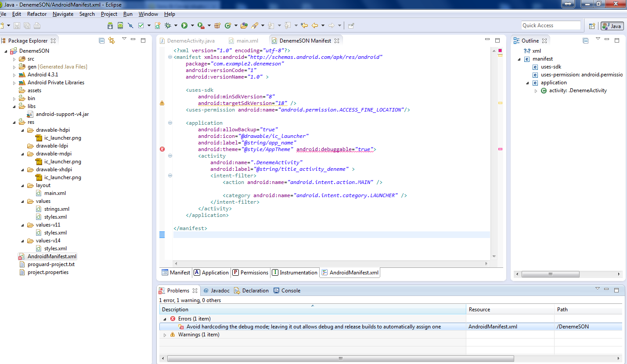Viewport: 627px width, 364px height.
Task: Toggle the Pin Editor button
Action: pos(351,25)
